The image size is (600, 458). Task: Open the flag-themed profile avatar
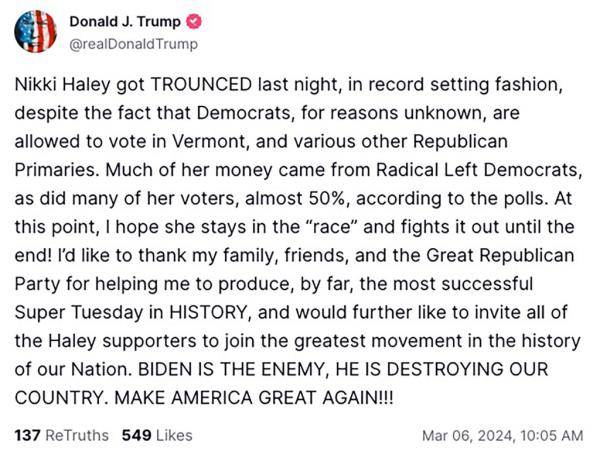click(x=36, y=31)
